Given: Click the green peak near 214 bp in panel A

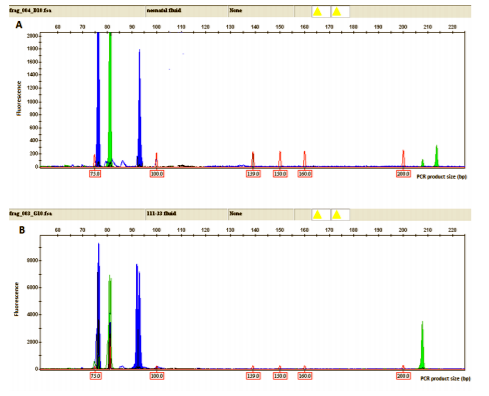Looking at the screenshot, I should point(437,157).
